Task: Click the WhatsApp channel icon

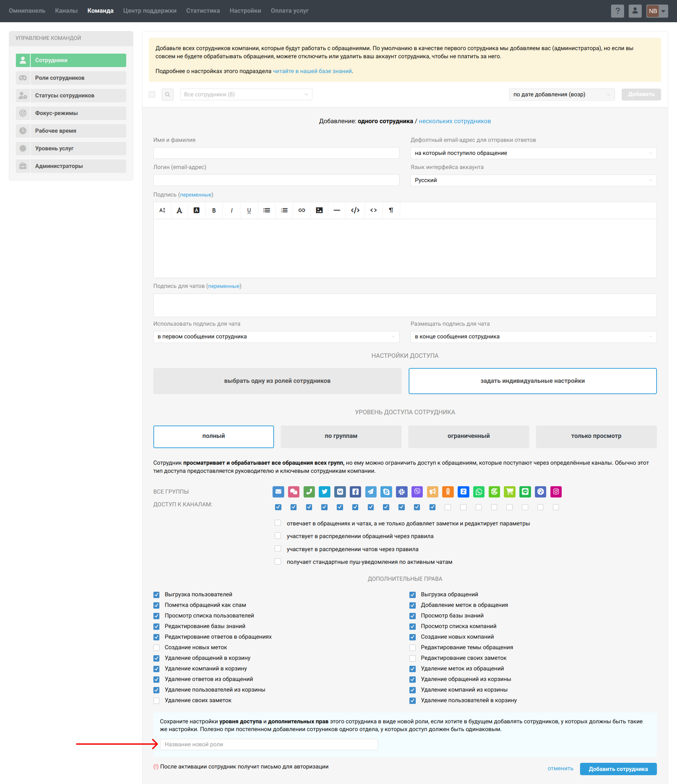Action: [x=478, y=491]
